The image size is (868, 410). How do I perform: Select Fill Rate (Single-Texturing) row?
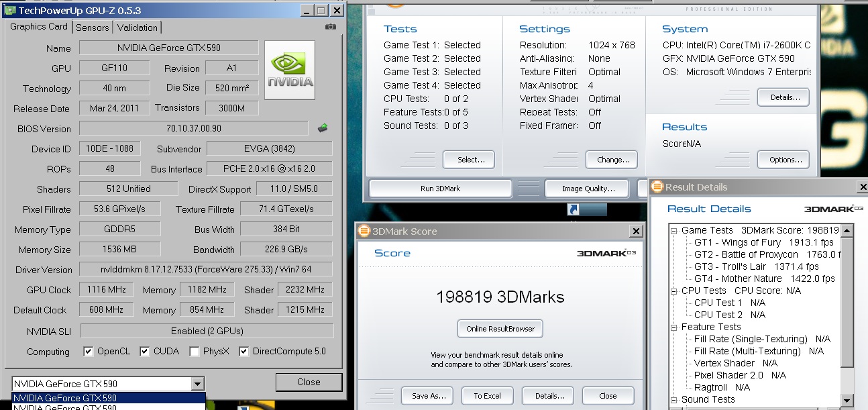tap(762, 339)
